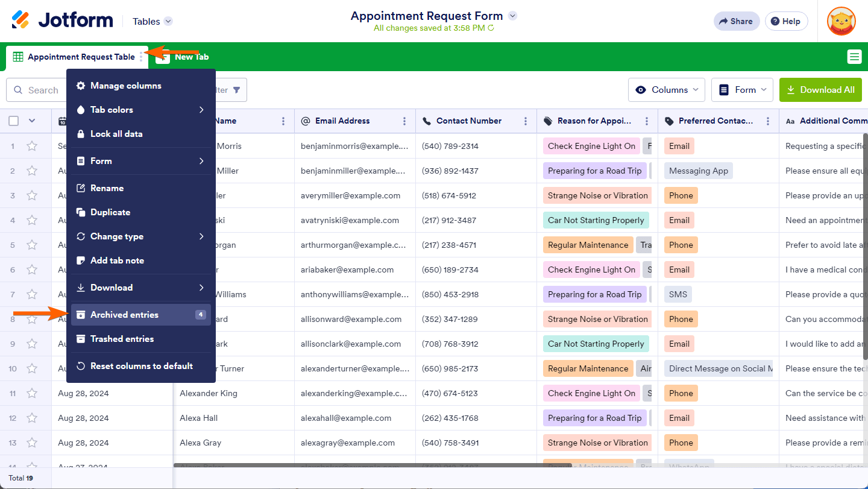Click the at-sign icon of Email Address column
868x489 pixels.
[x=306, y=121]
